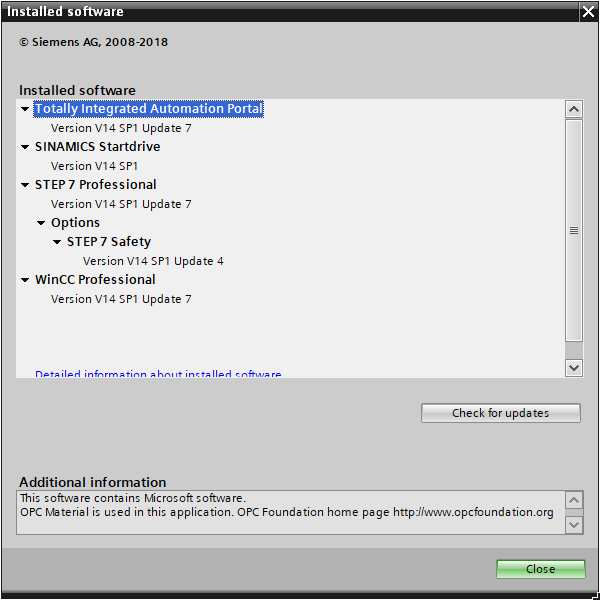Collapse the STEP 7 Safety node

(57, 242)
